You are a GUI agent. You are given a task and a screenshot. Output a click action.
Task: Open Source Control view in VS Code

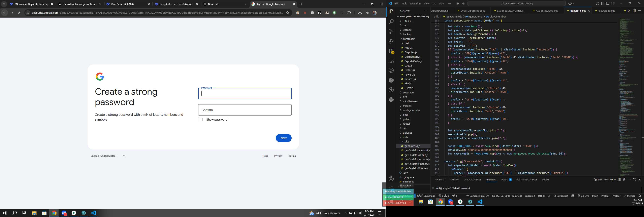click(391, 32)
